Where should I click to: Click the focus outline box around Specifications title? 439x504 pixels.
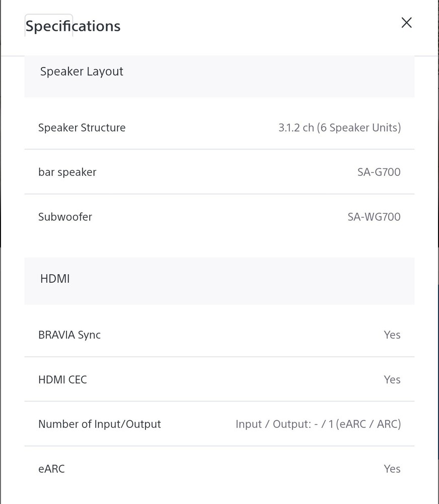(x=49, y=25)
